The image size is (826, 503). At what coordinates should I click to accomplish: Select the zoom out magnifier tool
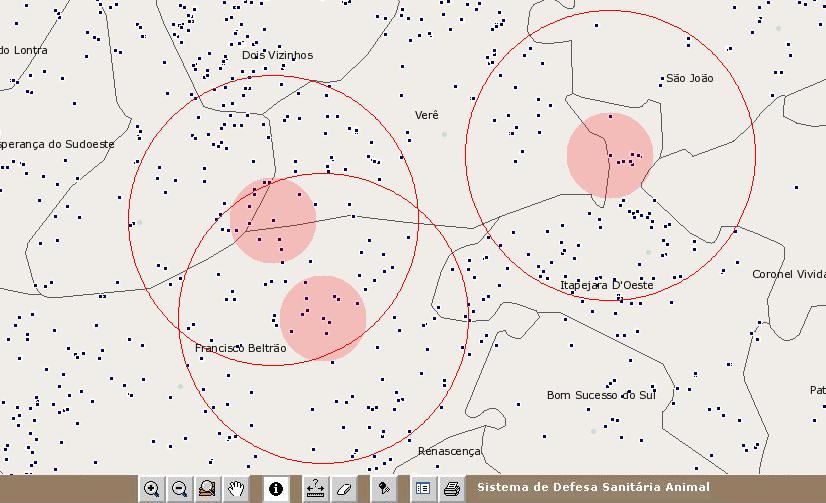pyautogui.click(x=180, y=489)
